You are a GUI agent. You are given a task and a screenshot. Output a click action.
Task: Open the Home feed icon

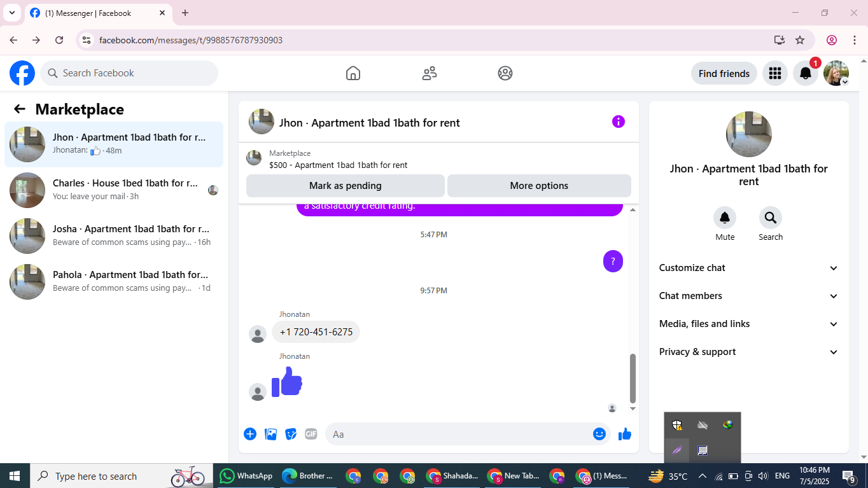coord(353,73)
